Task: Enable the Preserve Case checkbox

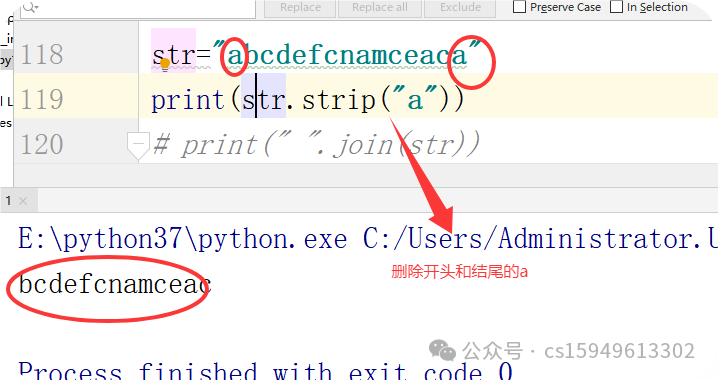Action: tap(519, 7)
